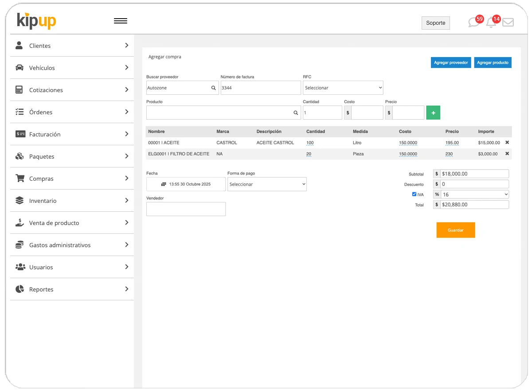This screenshot has width=532, height=392.
Task: Open the hamburger navigation menu
Action: [x=120, y=20]
